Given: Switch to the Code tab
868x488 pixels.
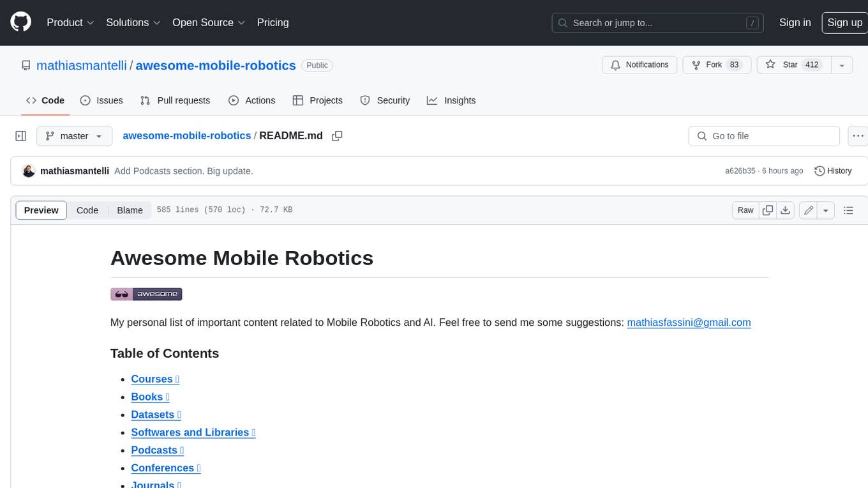Looking at the screenshot, I should (45, 100).
